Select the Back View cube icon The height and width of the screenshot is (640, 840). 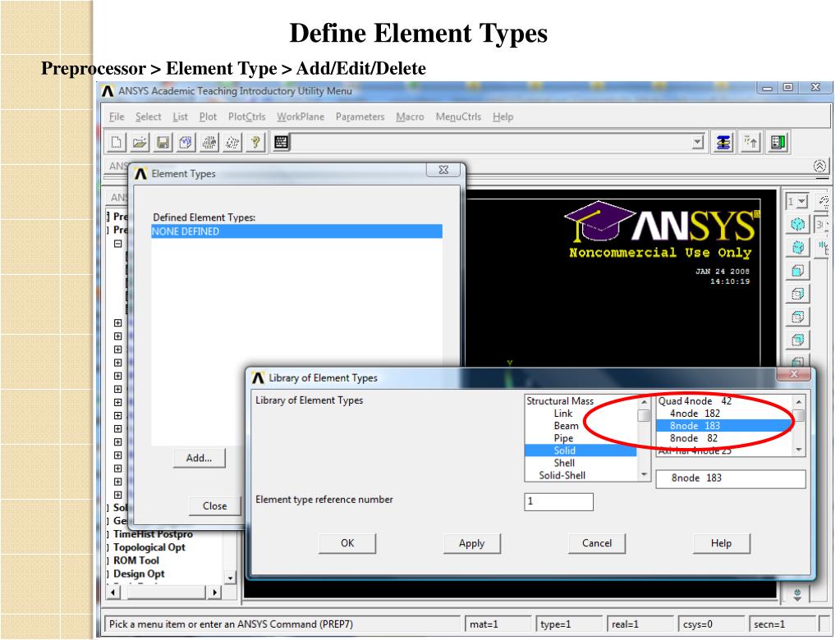pyautogui.click(x=797, y=339)
